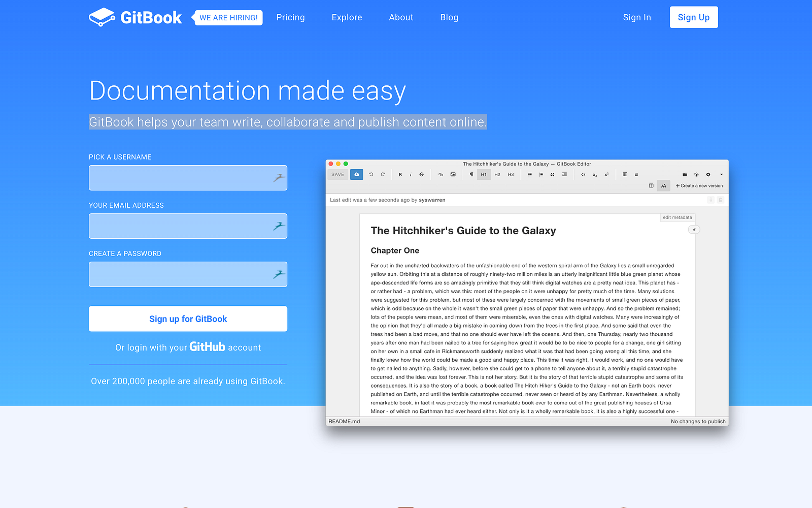The height and width of the screenshot is (508, 812).
Task: Click the Chapter One heading in the document
Action: pyautogui.click(x=395, y=250)
